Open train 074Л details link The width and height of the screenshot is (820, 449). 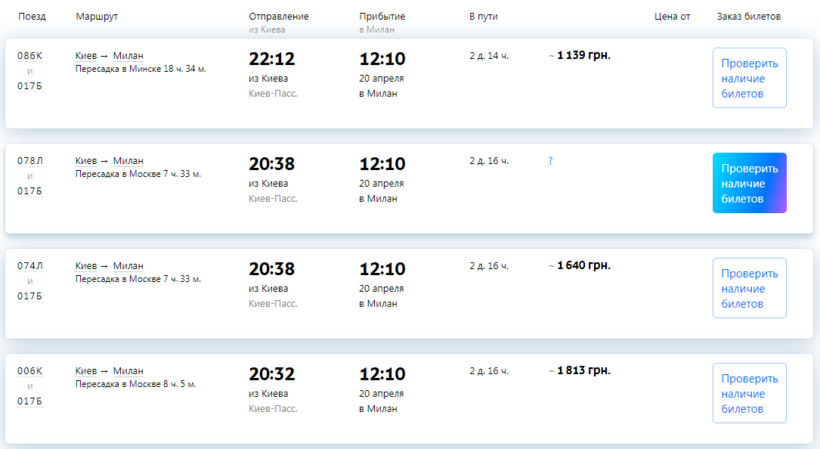click(x=30, y=266)
